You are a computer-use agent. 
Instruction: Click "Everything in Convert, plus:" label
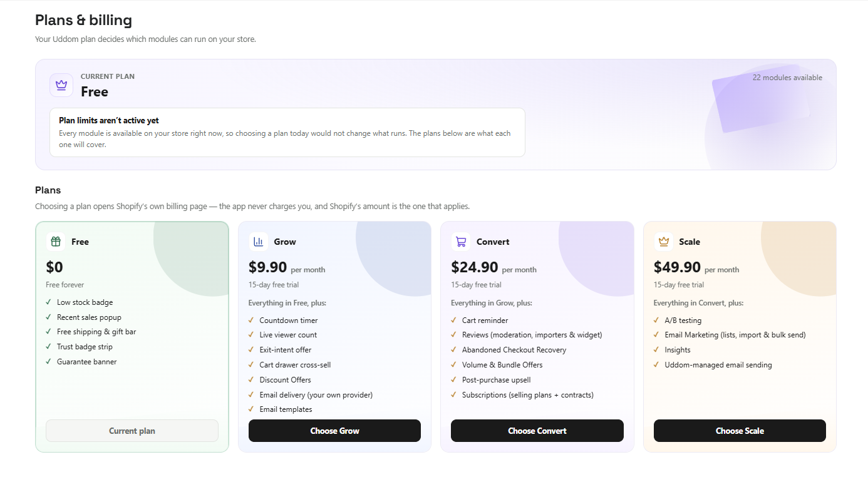(x=698, y=303)
